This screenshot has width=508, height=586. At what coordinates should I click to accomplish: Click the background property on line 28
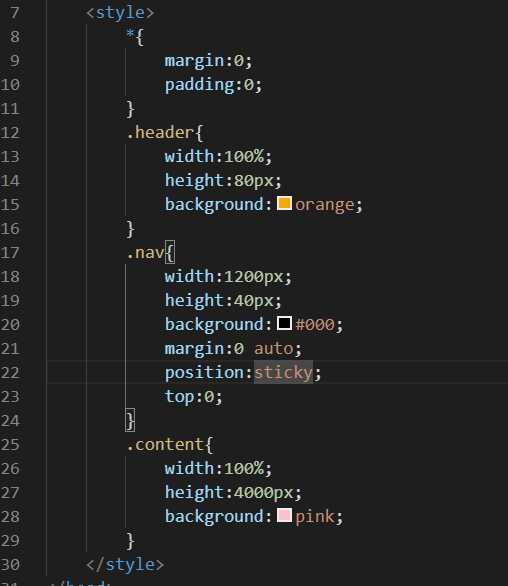point(215,517)
